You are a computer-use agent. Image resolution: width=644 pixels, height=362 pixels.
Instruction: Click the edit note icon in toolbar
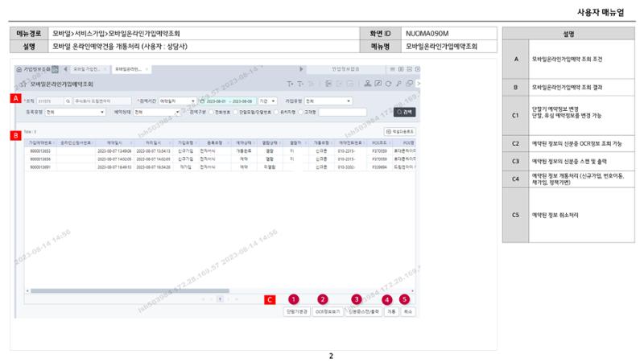(378, 84)
